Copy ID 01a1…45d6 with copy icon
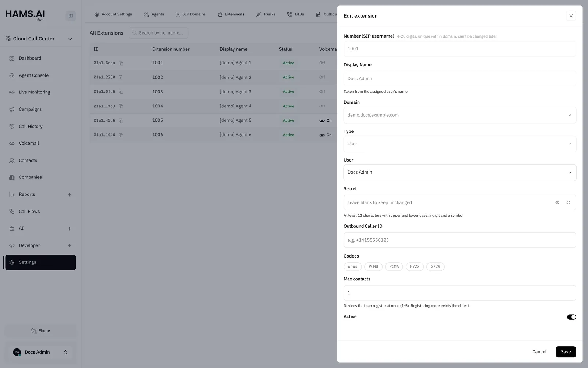This screenshot has height=368, width=588. [121, 121]
